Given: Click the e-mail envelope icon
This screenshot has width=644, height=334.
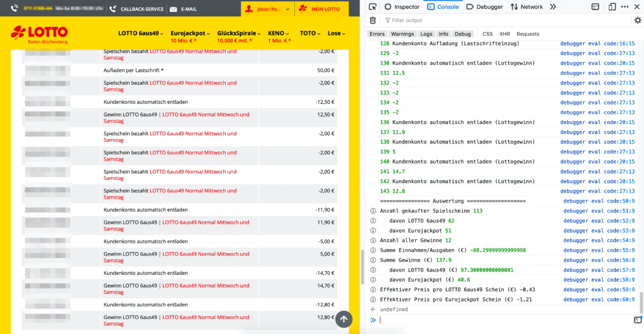Looking at the screenshot, I should [174, 9].
